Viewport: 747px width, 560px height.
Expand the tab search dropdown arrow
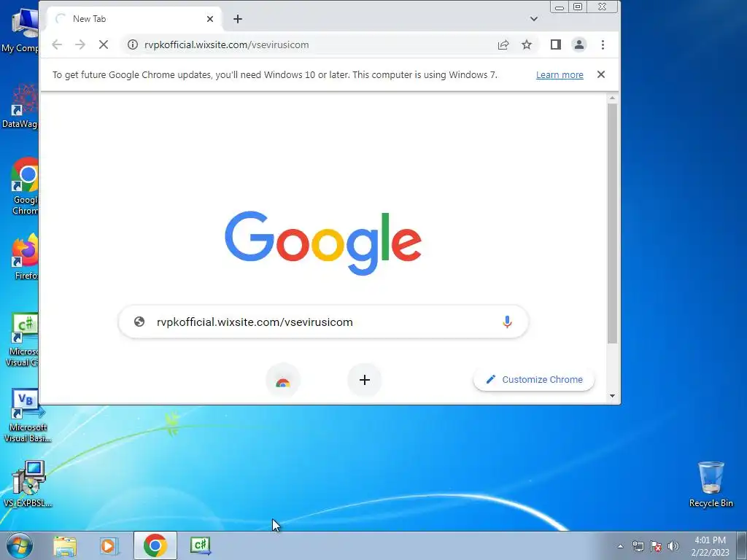point(533,19)
